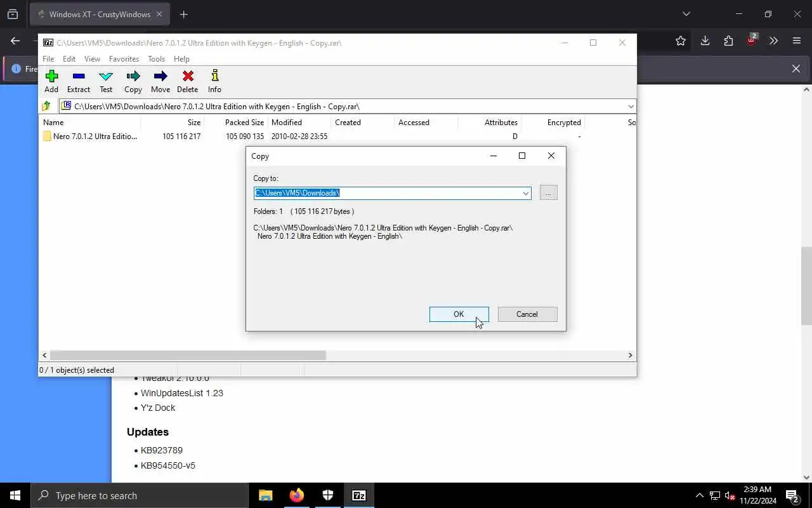This screenshot has width=812, height=508.
Task: Open Windows Security taskbar icon
Action: pyautogui.click(x=328, y=495)
